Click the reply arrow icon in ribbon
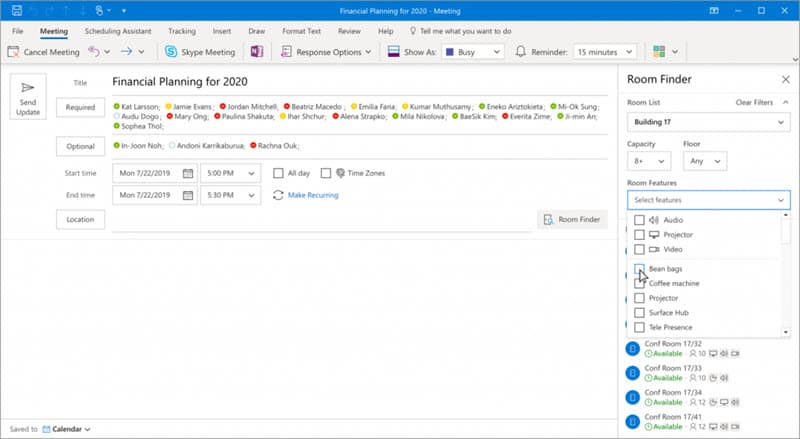The height and width of the screenshot is (439, 800). click(x=93, y=52)
